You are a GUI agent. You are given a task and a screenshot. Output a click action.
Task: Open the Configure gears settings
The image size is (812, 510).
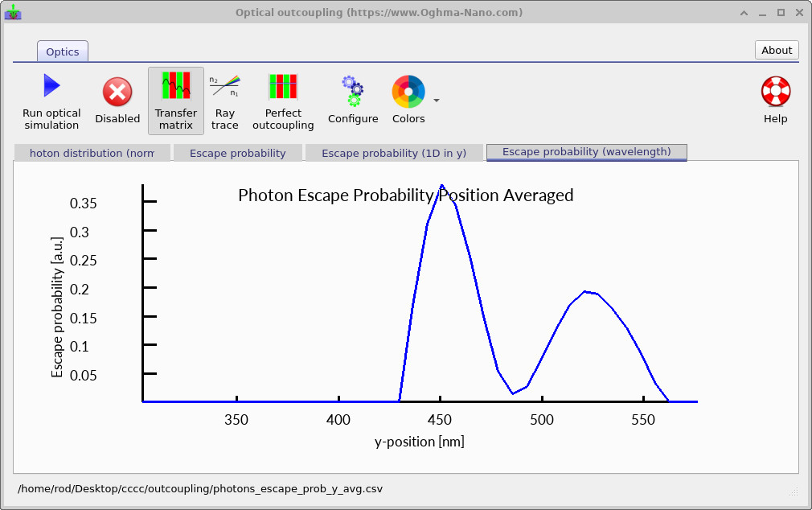353,101
